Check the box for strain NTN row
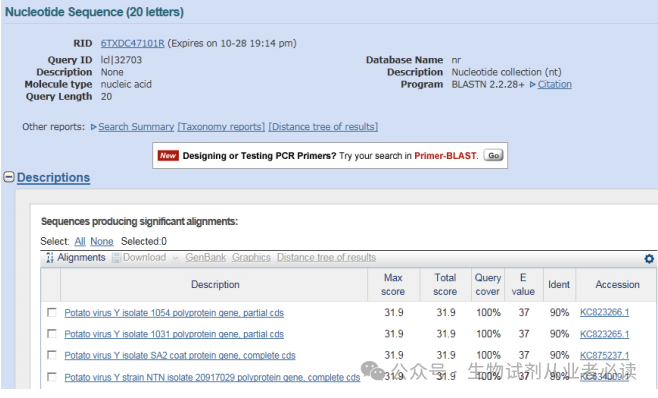658x398 pixels. coord(52,377)
